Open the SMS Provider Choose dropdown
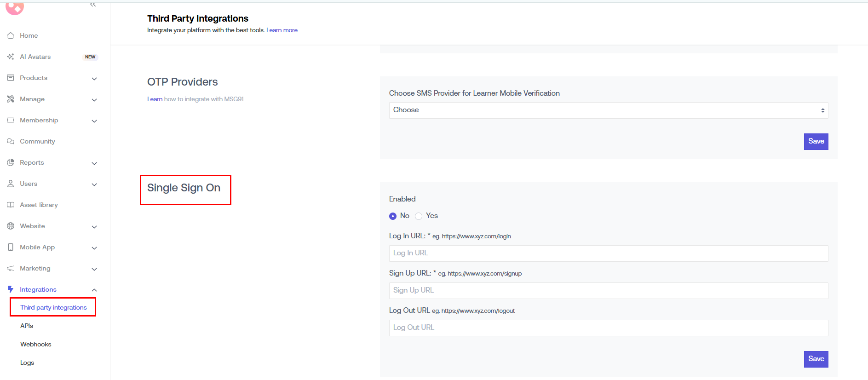868x380 pixels. click(608, 110)
